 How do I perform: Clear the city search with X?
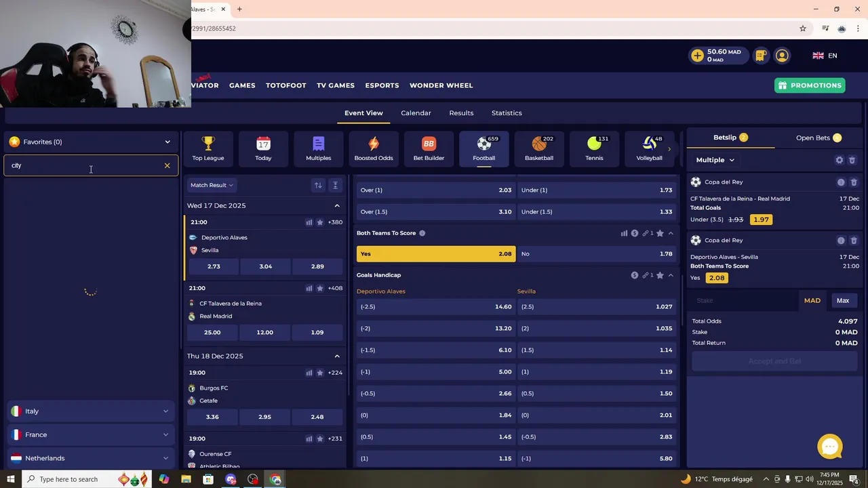pyautogui.click(x=167, y=165)
